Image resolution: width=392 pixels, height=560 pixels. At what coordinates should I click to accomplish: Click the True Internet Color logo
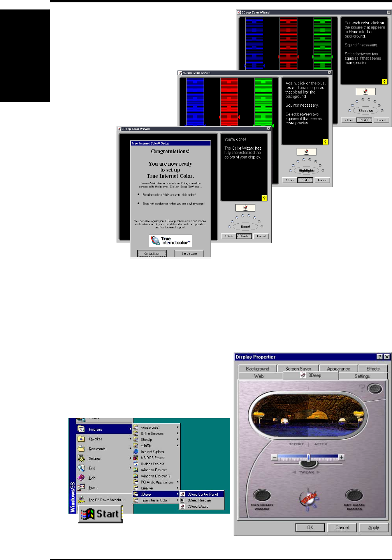click(171, 240)
